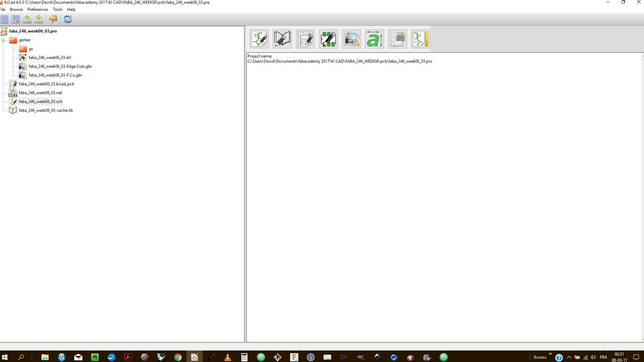Select the gerber folder
This screenshot has height=362, width=644.
coord(25,40)
